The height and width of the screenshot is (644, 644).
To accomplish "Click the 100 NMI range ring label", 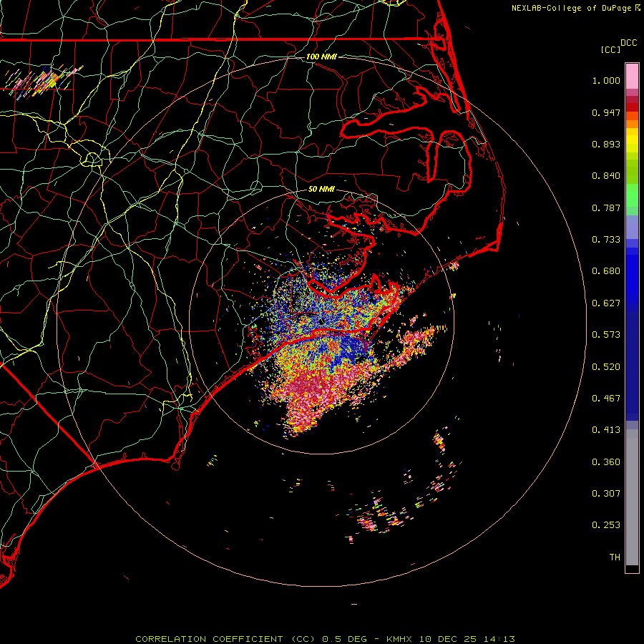I will [x=321, y=57].
